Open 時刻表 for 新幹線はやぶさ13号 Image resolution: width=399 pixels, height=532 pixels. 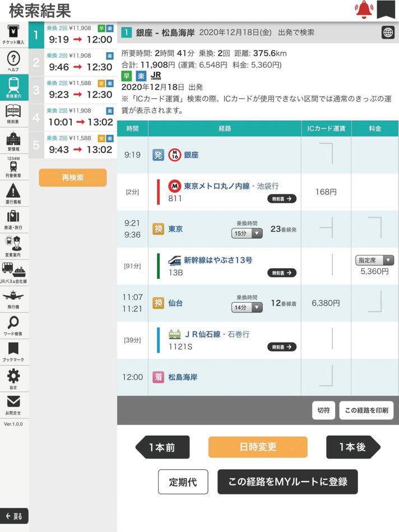point(282,273)
